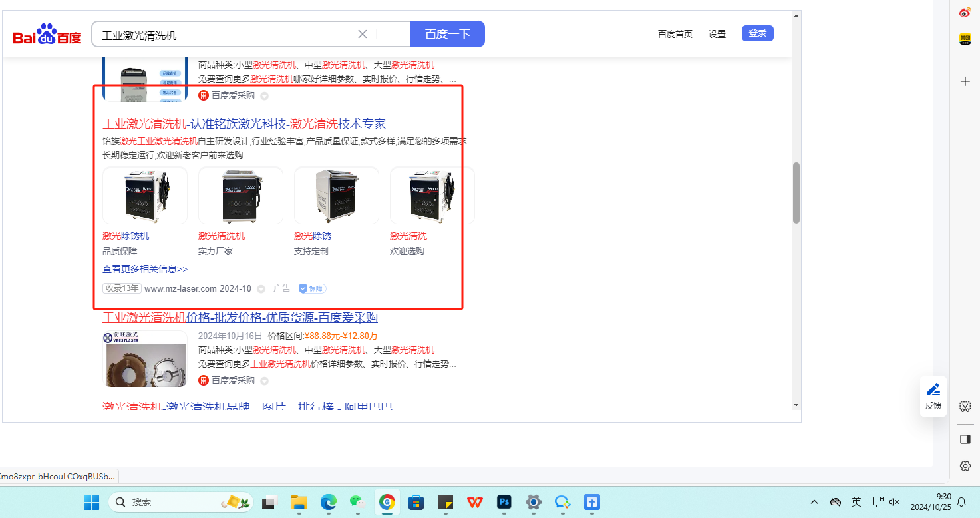
Task: Click the 反馈 feedback pencil button
Action: coord(933,395)
